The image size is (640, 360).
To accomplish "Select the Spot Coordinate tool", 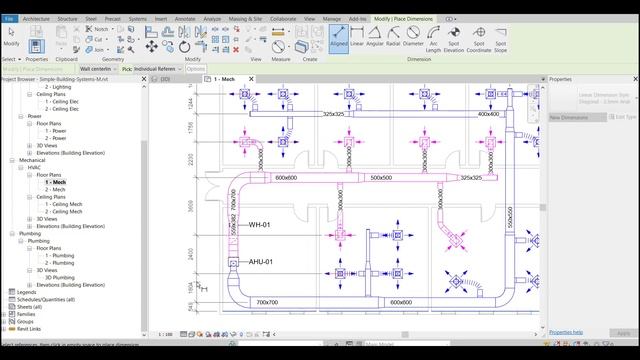I will pos(479,39).
